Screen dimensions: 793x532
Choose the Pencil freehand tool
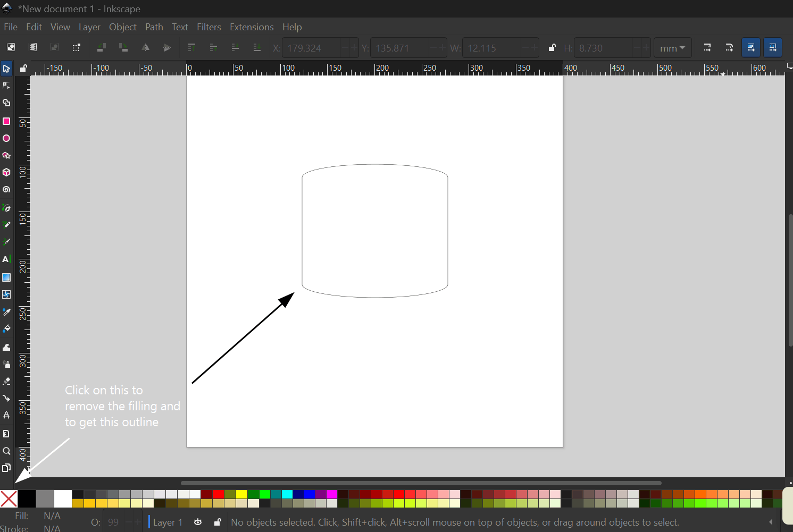click(x=6, y=225)
